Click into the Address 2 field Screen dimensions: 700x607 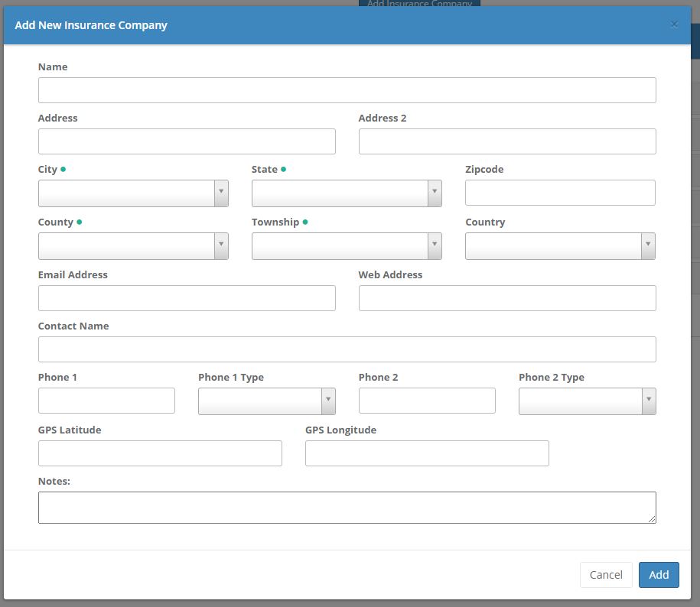pyautogui.click(x=506, y=141)
